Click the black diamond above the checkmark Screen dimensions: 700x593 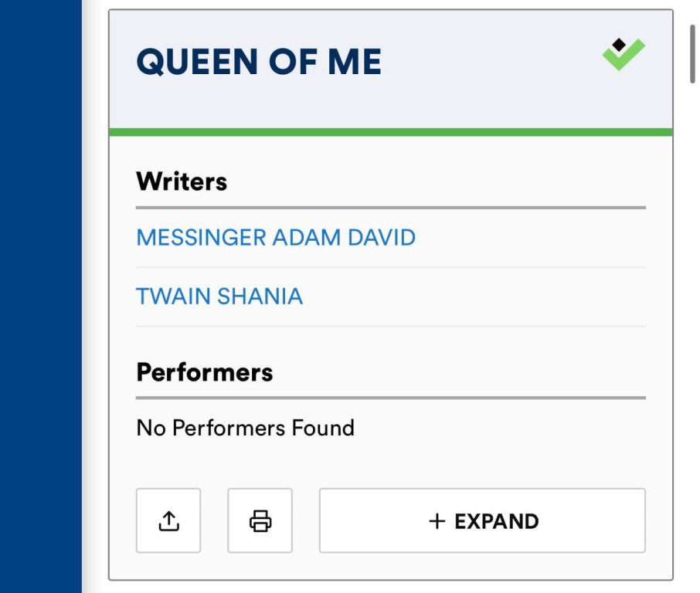[619, 45]
